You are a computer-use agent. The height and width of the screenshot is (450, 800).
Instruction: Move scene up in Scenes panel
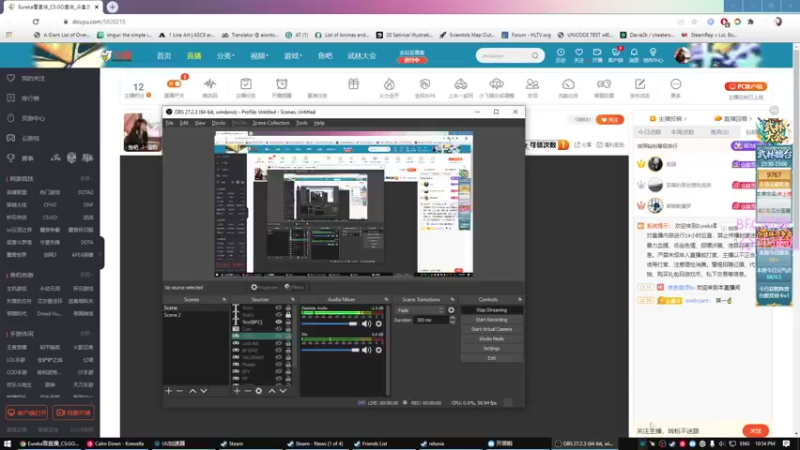193,391
